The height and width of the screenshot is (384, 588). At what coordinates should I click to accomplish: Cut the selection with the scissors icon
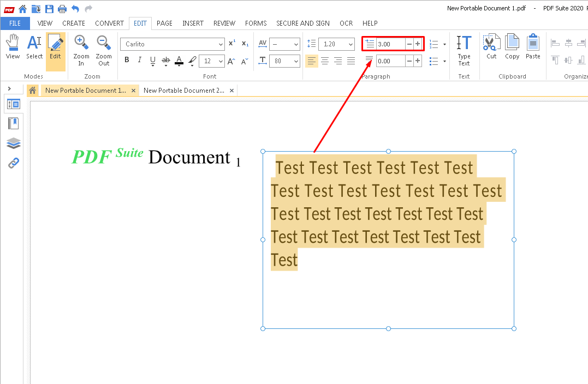[491, 47]
